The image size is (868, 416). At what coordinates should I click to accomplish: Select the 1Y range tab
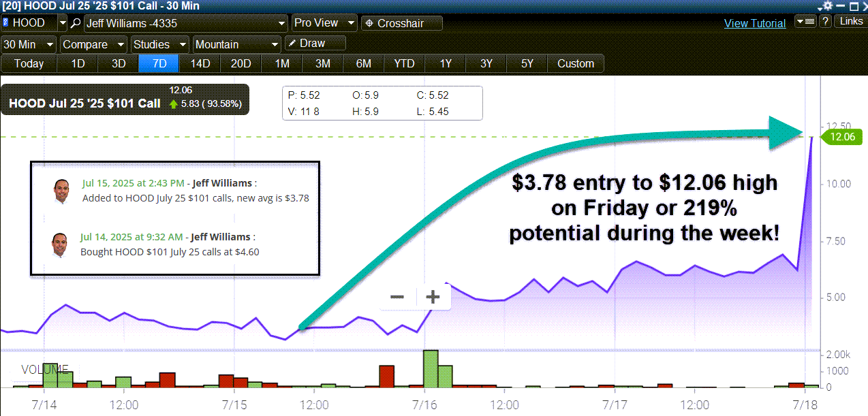pos(446,63)
